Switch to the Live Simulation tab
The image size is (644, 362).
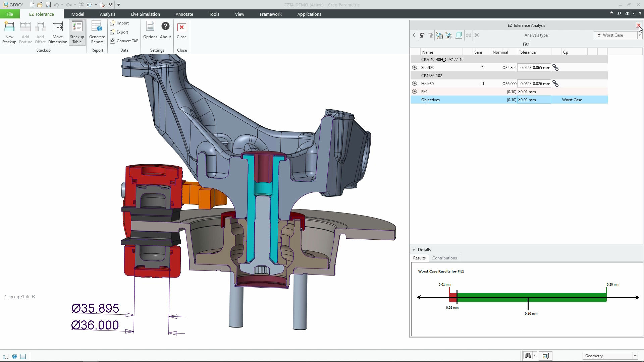click(145, 14)
